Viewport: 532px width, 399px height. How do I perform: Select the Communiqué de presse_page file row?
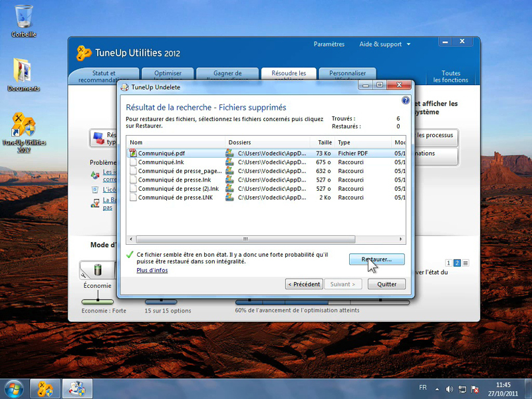click(x=266, y=171)
